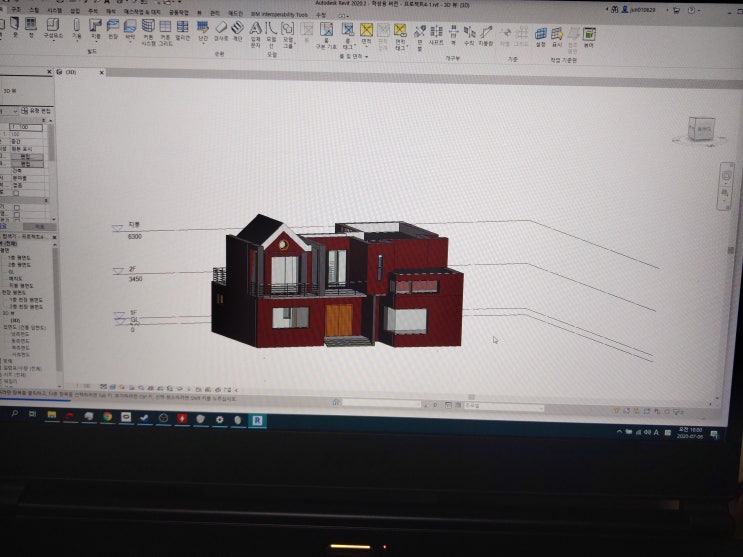Select the Area tool in ribbon
The height and width of the screenshot is (557, 743).
366,34
